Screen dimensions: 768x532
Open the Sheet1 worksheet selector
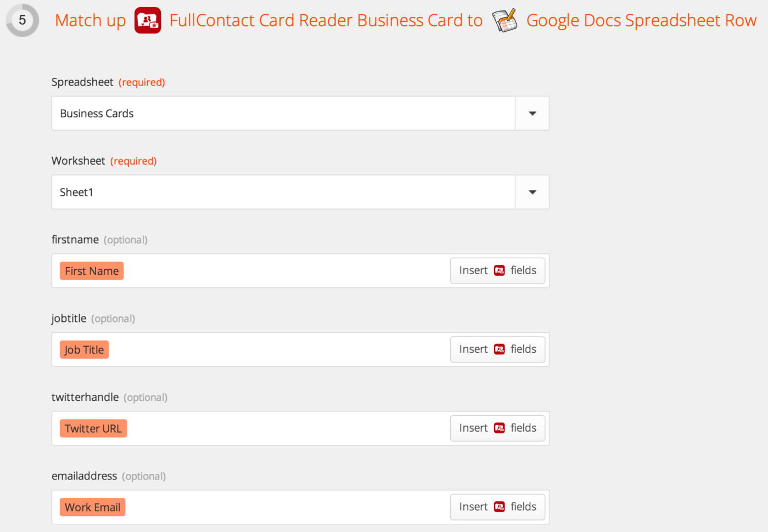(x=283, y=192)
